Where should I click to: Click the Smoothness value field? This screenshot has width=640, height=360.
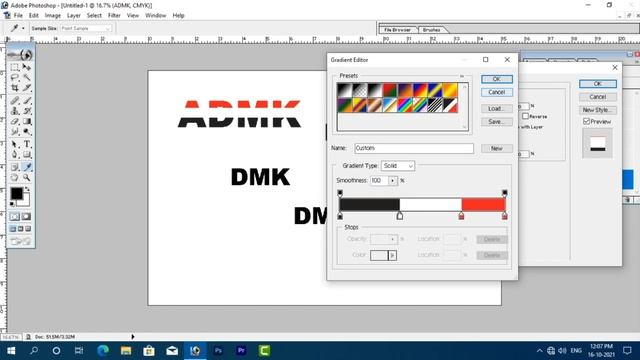(x=379, y=180)
